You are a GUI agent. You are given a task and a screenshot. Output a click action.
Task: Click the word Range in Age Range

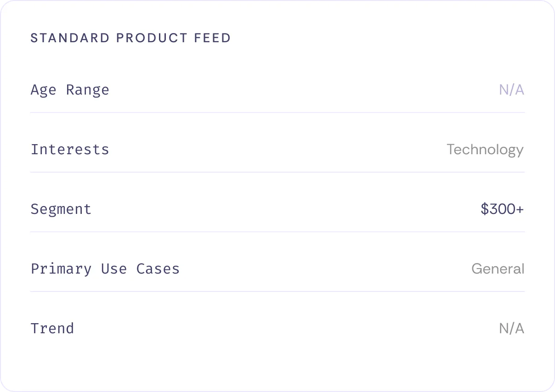coord(88,90)
